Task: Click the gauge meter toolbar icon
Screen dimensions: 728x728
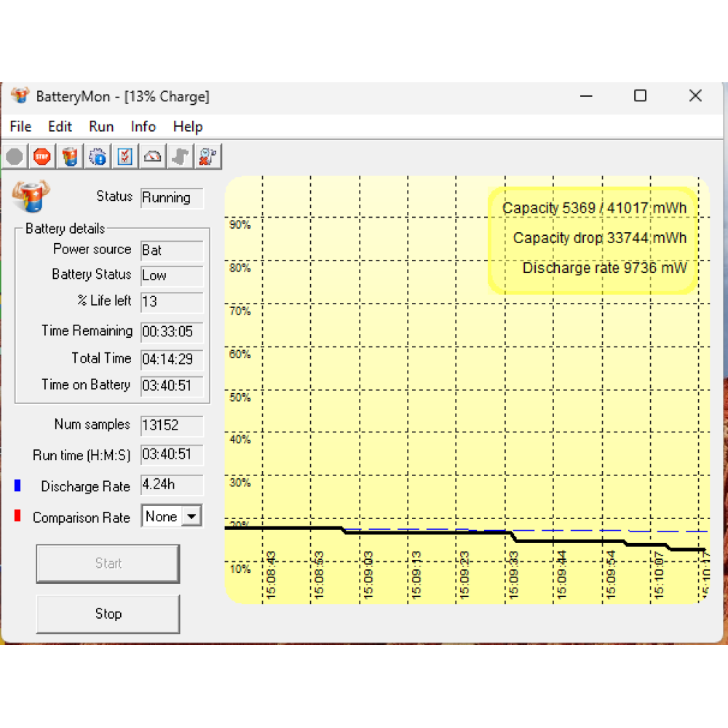Action: tap(153, 157)
